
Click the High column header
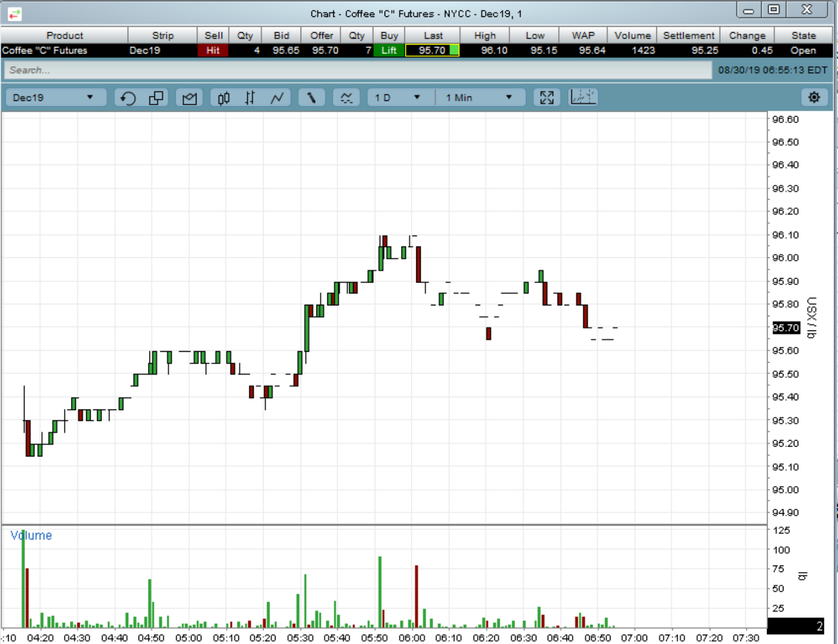click(485, 35)
